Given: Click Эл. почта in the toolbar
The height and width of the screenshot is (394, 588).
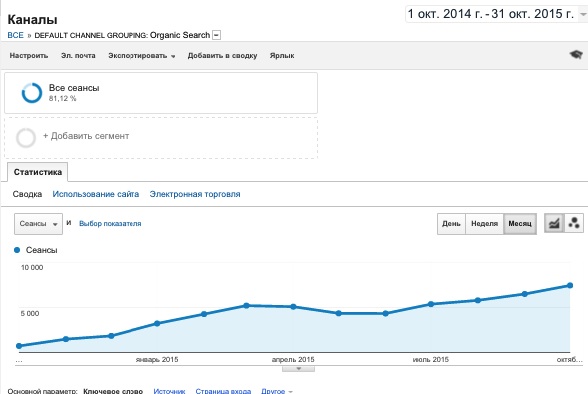Looking at the screenshot, I should click(x=78, y=55).
